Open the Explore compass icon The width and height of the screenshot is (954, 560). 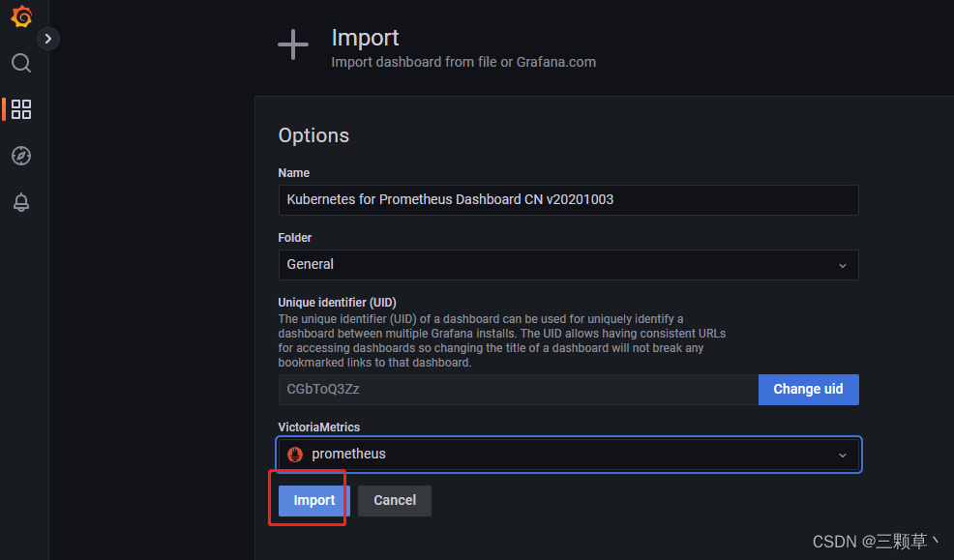(21, 156)
